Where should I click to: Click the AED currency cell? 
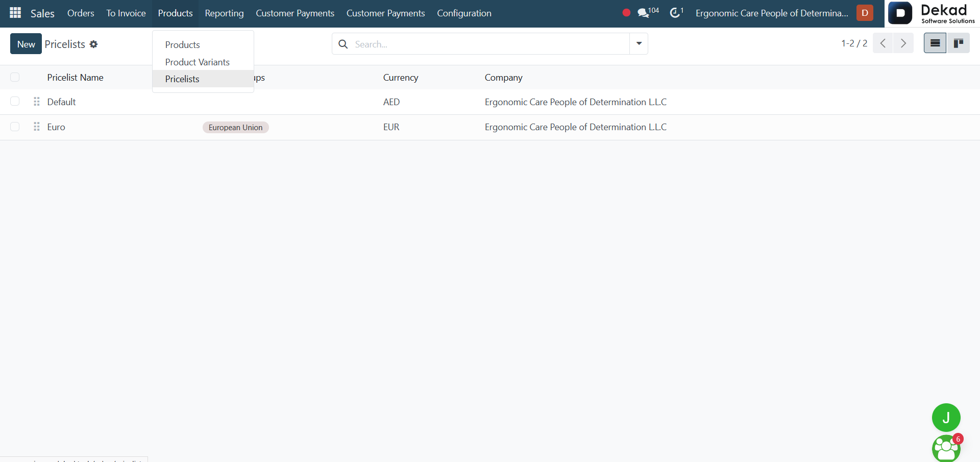coord(391,102)
